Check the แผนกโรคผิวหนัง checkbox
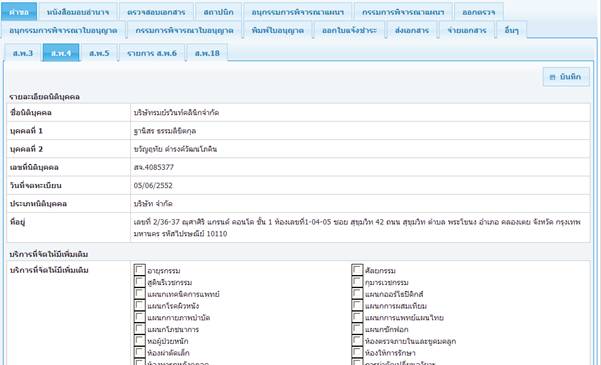This screenshot has width=601, height=365. (x=140, y=305)
